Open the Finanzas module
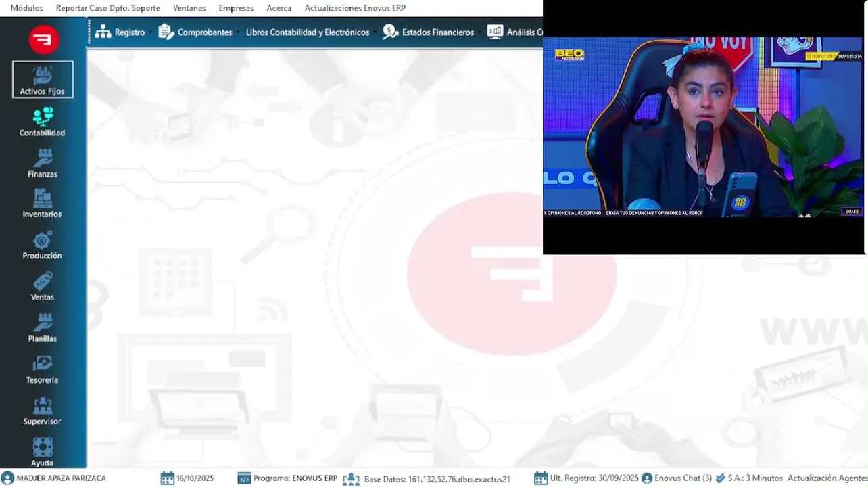868x487 pixels. (x=43, y=163)
